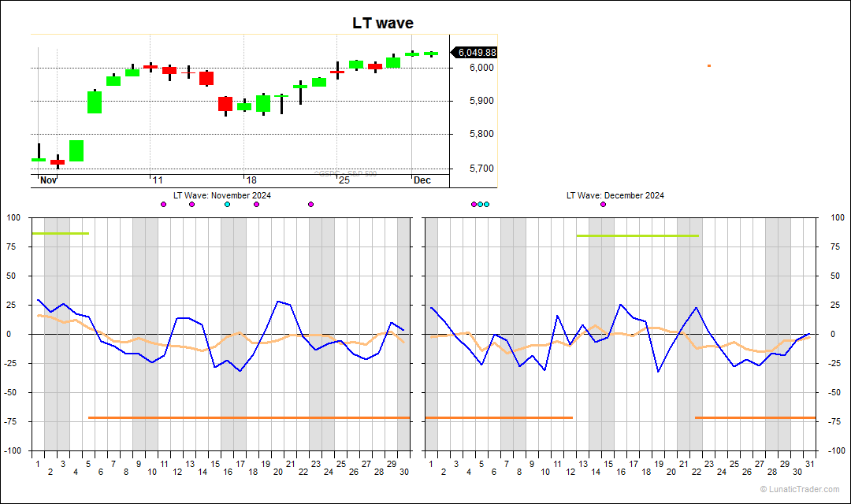
Task: Click the "LT wave" chart title
Action: click(x=382, y=24)
